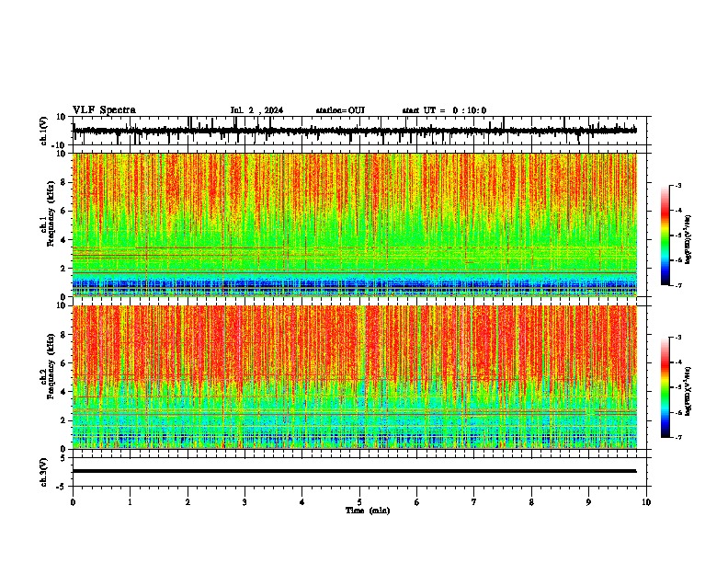The height and width of the screenshot is (563, 728).
Task: Click time axis tick label "9"
Action: tap(588, 502)
